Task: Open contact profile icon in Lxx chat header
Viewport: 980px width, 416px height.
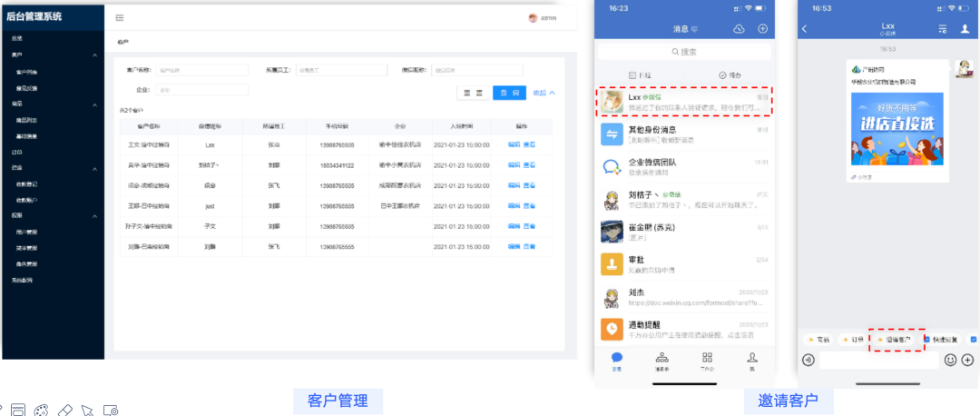Action: [x=964, y=29]
